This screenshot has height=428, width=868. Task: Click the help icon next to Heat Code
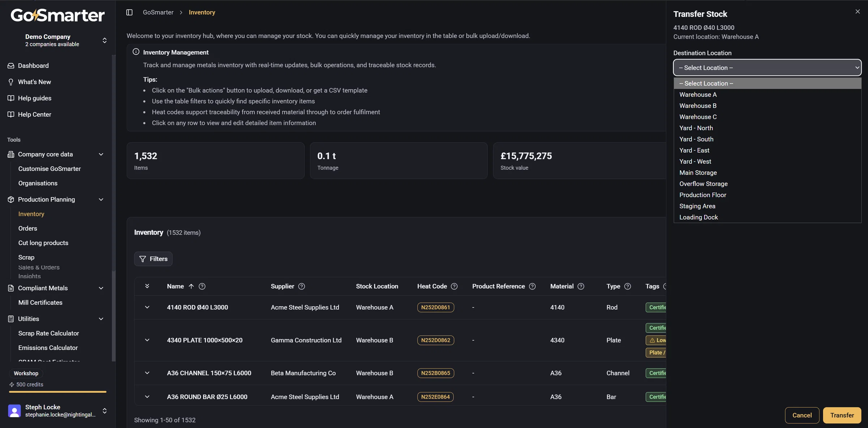click(x=454, y=286)
